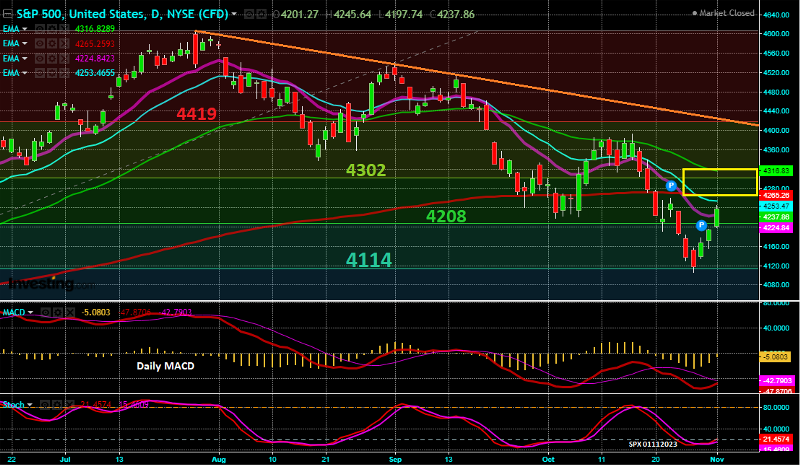The image size is (800, 466).
Task: Open settings for the EMA 4265.2593 indicator
Action: coord(52,43)
